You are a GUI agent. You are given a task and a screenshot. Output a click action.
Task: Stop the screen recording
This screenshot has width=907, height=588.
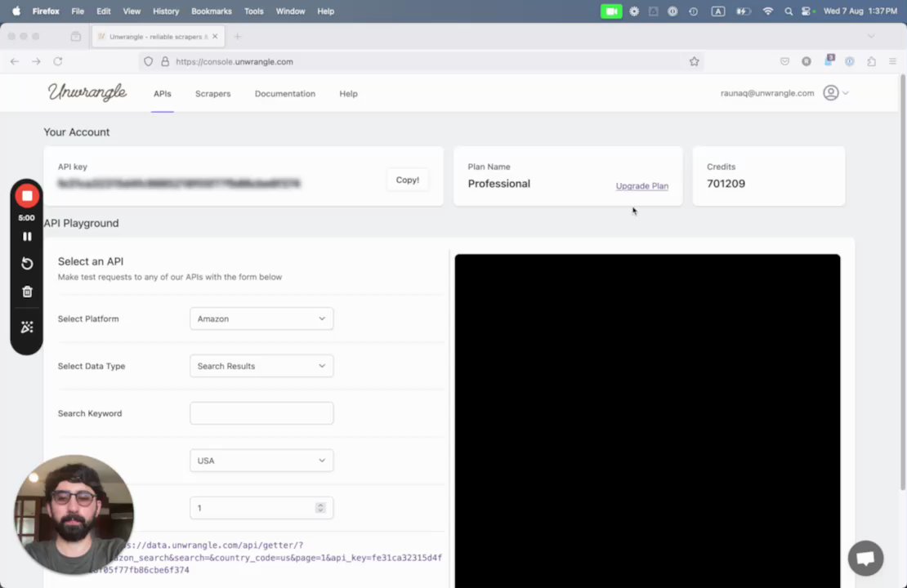coord(27,196)
